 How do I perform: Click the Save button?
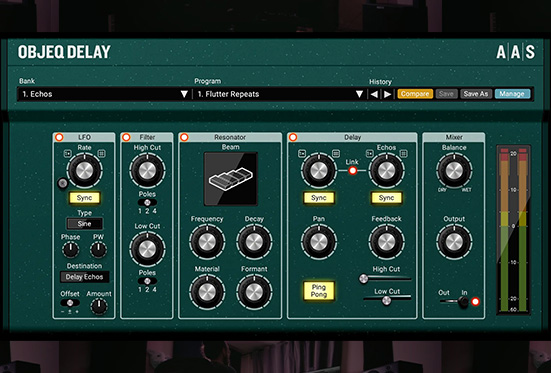coord(446,94)
